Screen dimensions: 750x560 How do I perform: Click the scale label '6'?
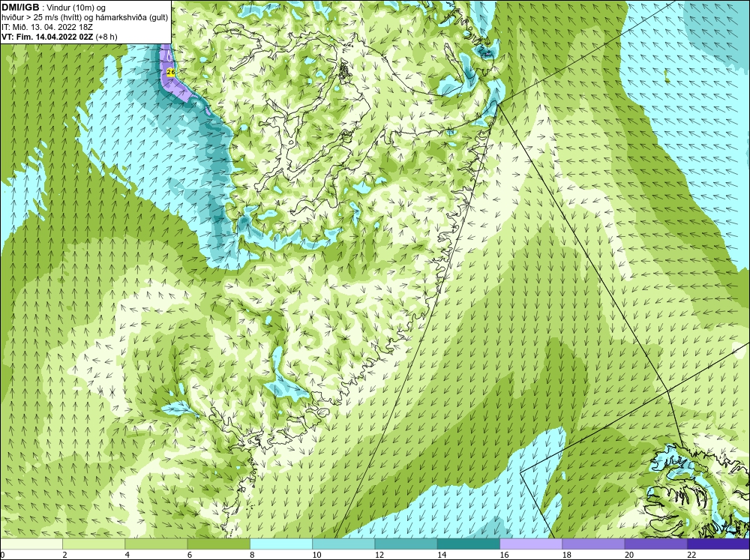point(190,555)
